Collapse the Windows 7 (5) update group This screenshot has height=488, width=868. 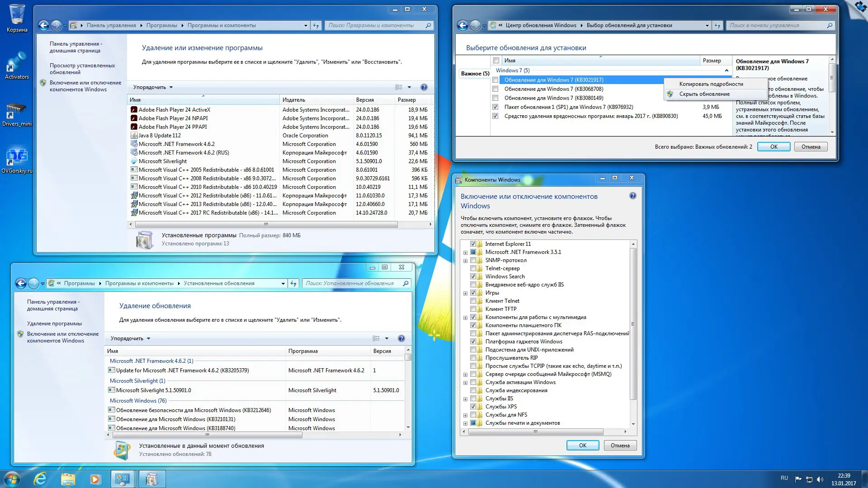726,70
